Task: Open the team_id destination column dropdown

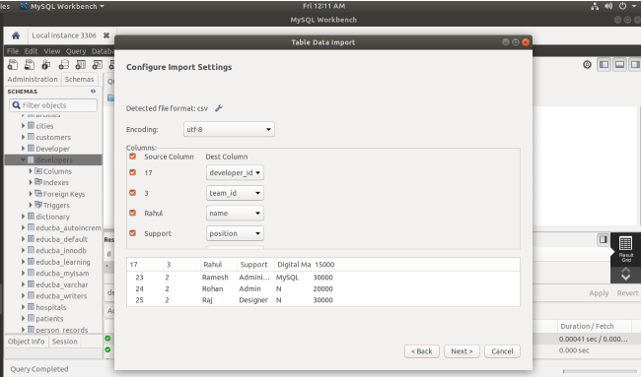Action: pyautogui.click(x=235, y=193)
